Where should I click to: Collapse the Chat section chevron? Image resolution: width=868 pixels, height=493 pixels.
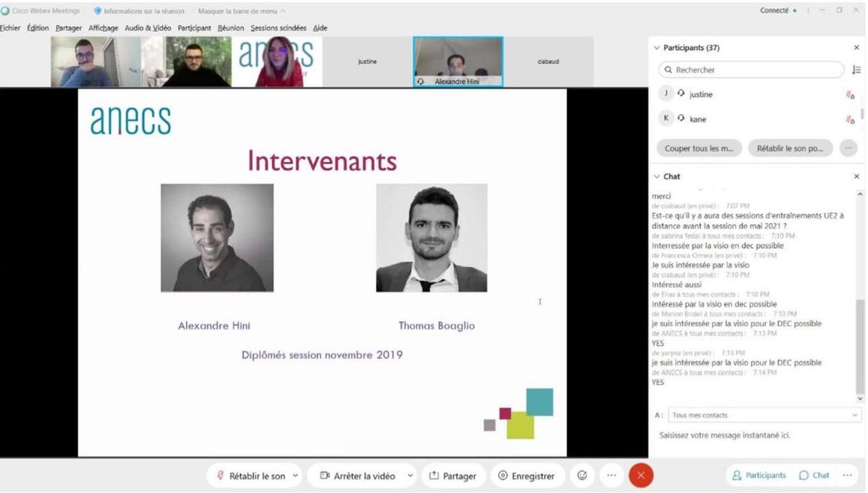tap(656, 177)
